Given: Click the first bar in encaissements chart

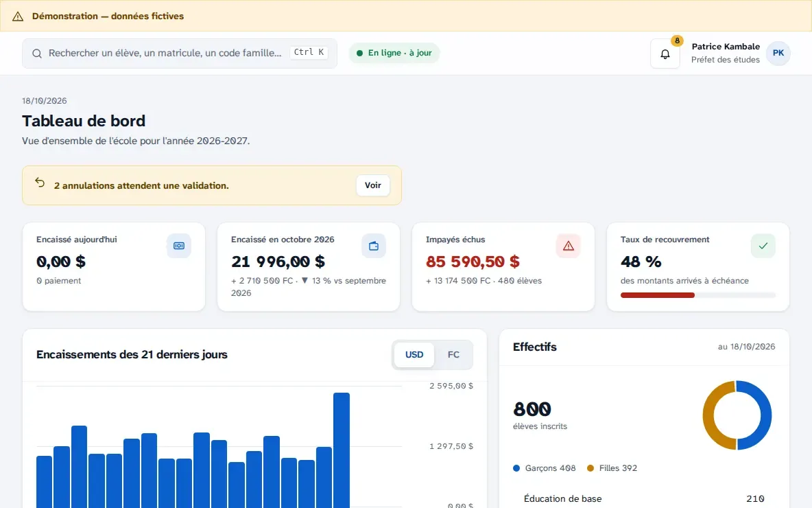Looking at the screenshot, I should click(44, 481).
